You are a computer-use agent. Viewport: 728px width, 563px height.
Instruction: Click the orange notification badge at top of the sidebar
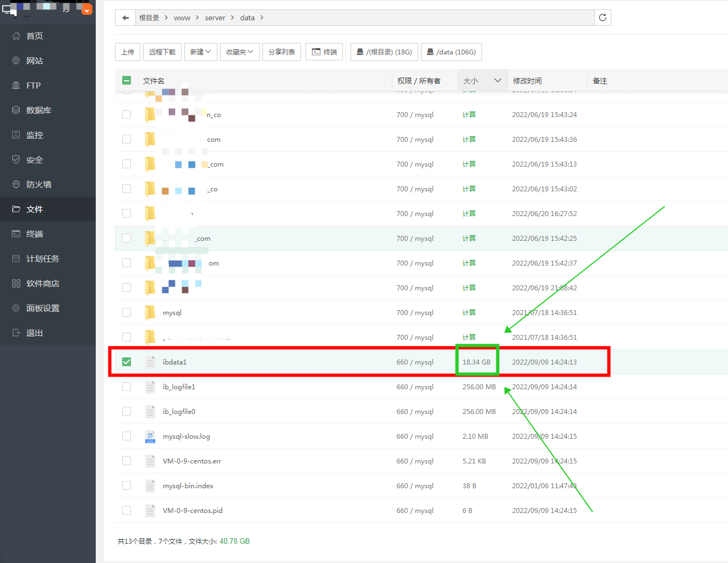point(87,9)
